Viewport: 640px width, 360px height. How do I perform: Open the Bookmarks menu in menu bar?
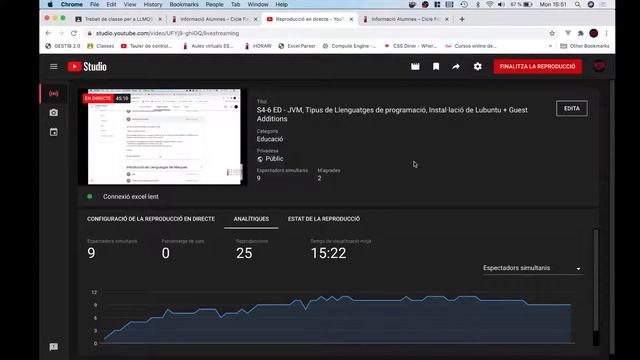[184, 4]
